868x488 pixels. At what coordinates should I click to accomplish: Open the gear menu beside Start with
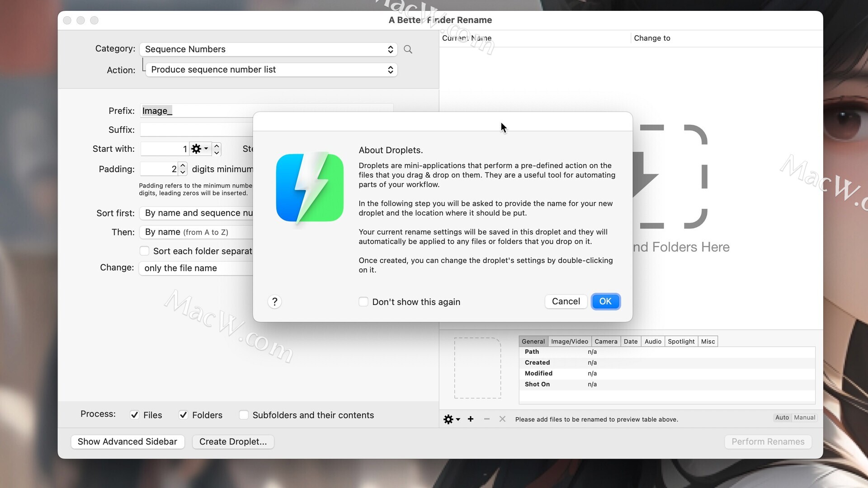coord(199,149)
